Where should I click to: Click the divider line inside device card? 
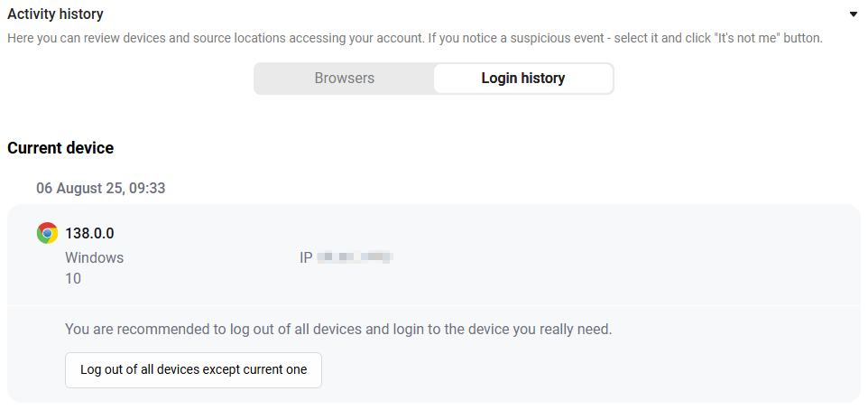tap(433, 305)
